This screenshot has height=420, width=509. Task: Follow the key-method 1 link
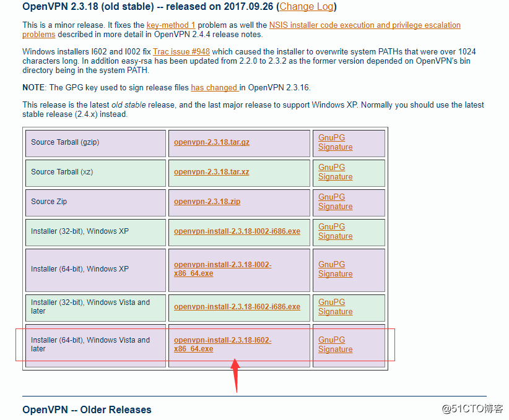point(171,25)
